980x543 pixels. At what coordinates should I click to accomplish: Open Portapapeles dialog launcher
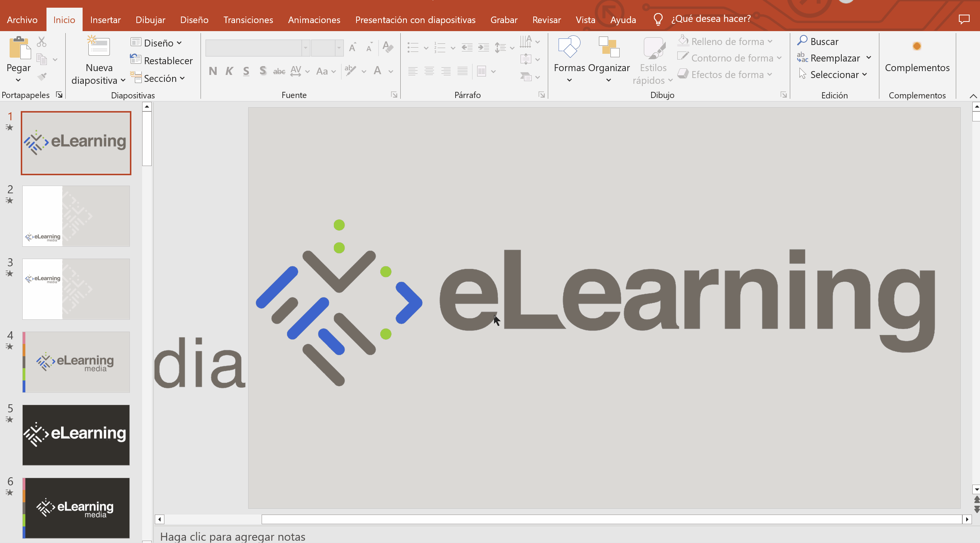click(59, 95)
